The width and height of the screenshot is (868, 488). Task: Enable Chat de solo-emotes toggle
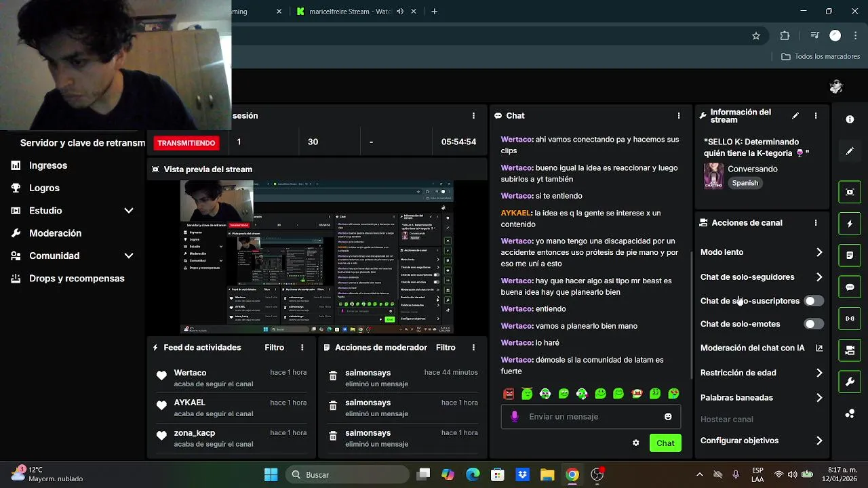pyautogui.click(x=813, y=324)
